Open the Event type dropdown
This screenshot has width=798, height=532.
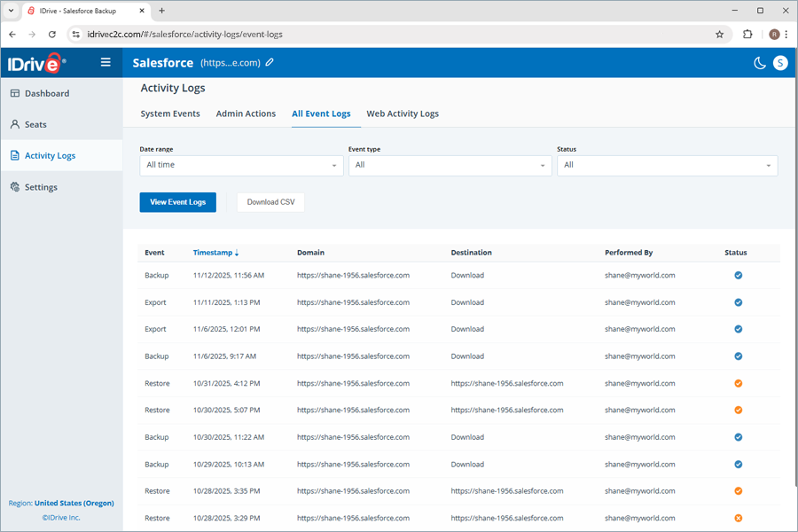click(x=450, y=166)
